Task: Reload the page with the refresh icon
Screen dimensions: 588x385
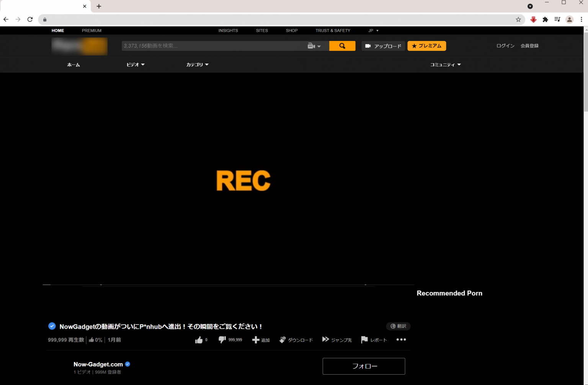Action: [30, 20]
